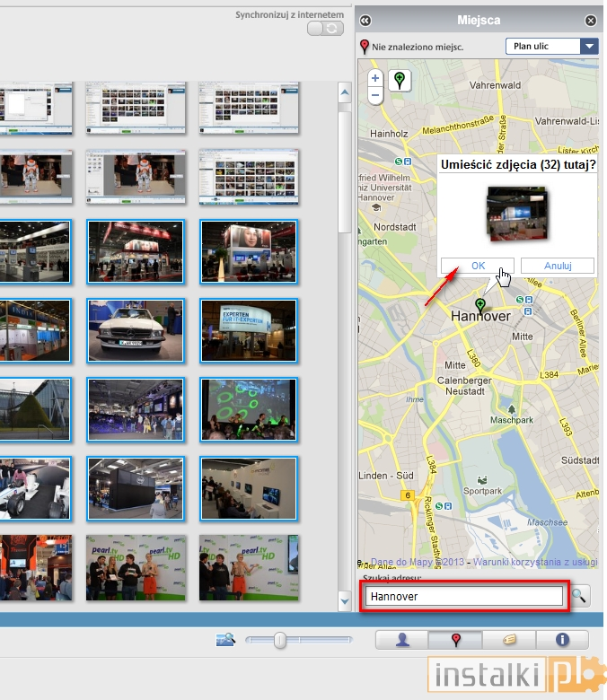Toggle the Places panel pin button
The image size is (607, 700).
(x=455, y=640)
